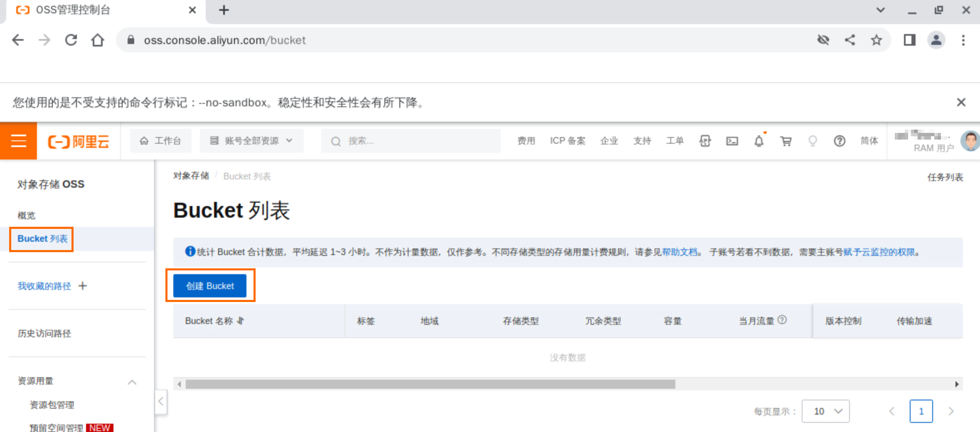Open 赋予云监控的权限 link
980x432 pixels.
pyautogui.click(x=879, y=252)
